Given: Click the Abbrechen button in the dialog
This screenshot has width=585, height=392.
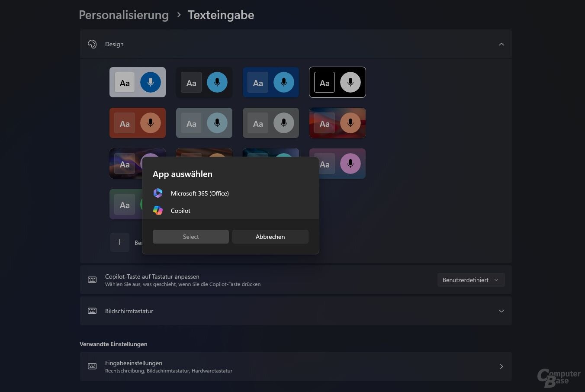Looking at the screenshot, I should [x=270, y=236].
